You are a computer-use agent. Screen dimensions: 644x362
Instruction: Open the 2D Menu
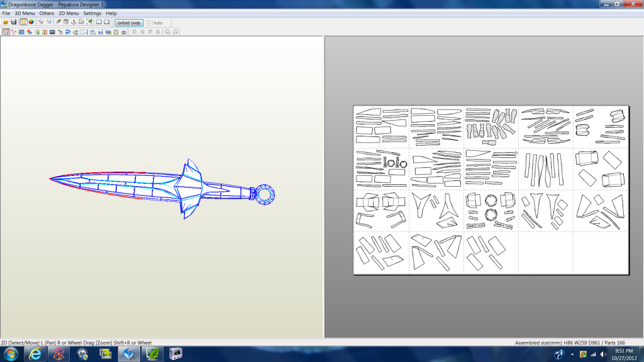coord(69,13)
